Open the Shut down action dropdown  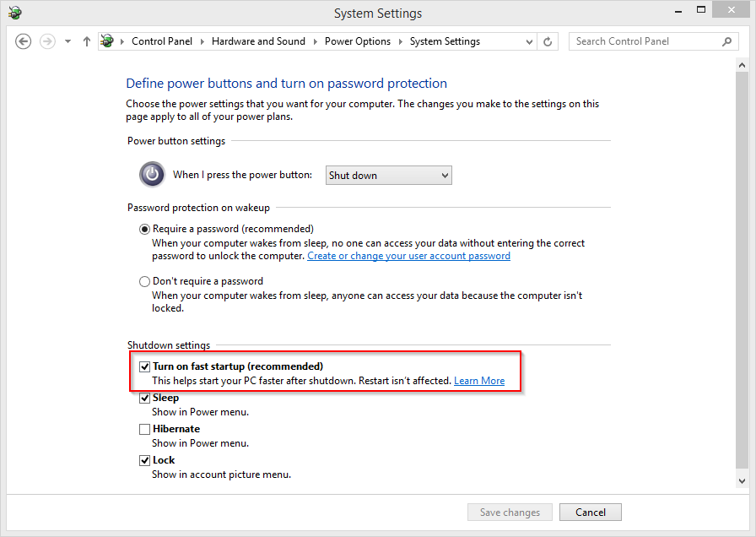389,176
